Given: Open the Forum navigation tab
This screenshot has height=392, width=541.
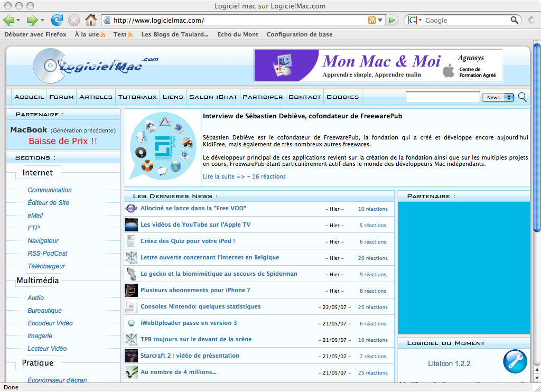Looking at the screenshot, I should (x=61, y=97).
